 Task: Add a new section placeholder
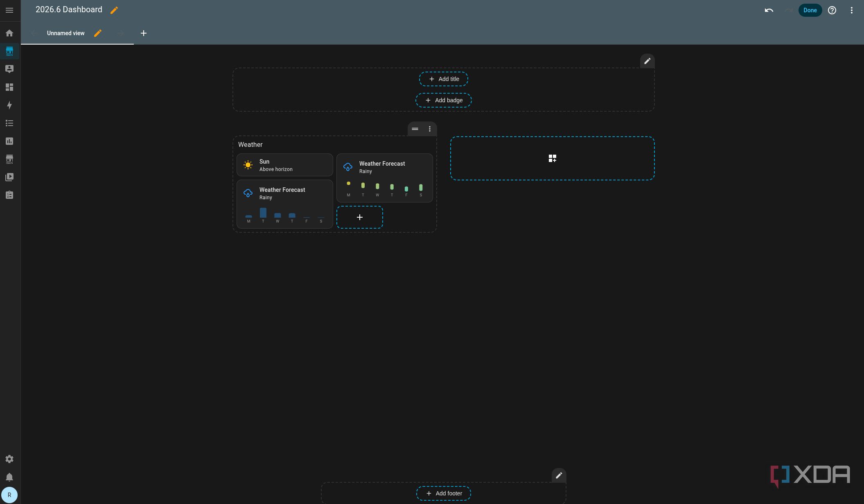tap(553, 158)
